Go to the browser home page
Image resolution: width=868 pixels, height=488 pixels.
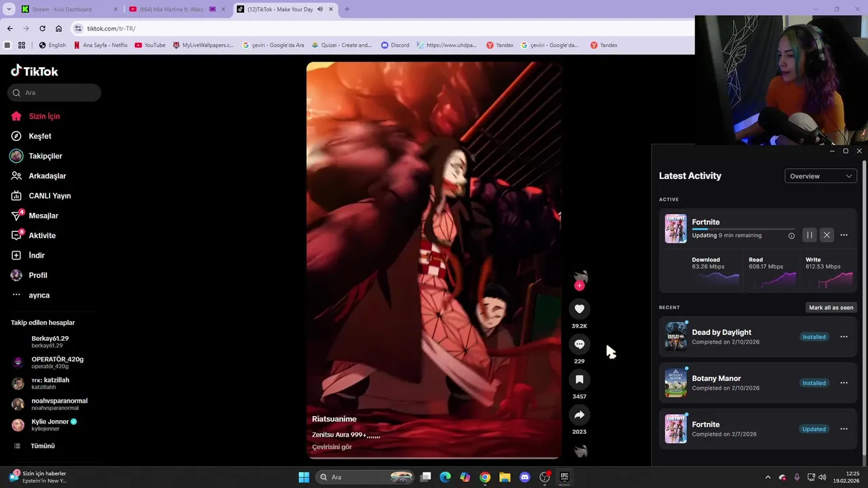pos(58,28)
